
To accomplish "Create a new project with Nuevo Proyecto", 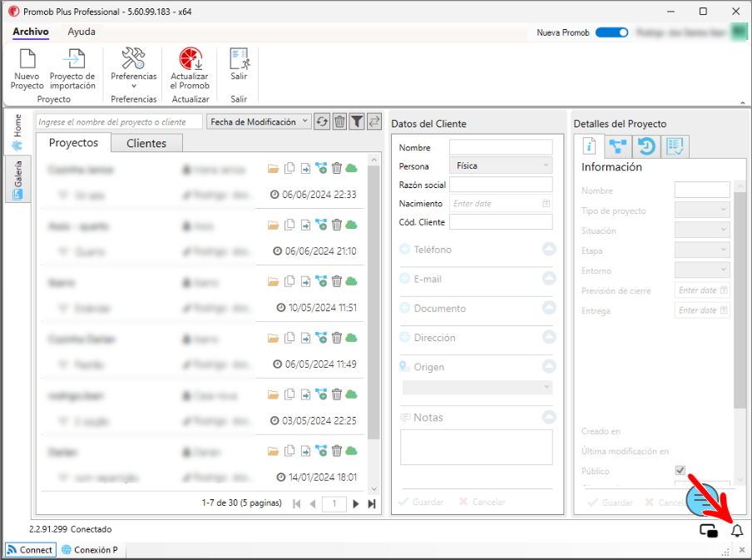I will coord(27,68).
